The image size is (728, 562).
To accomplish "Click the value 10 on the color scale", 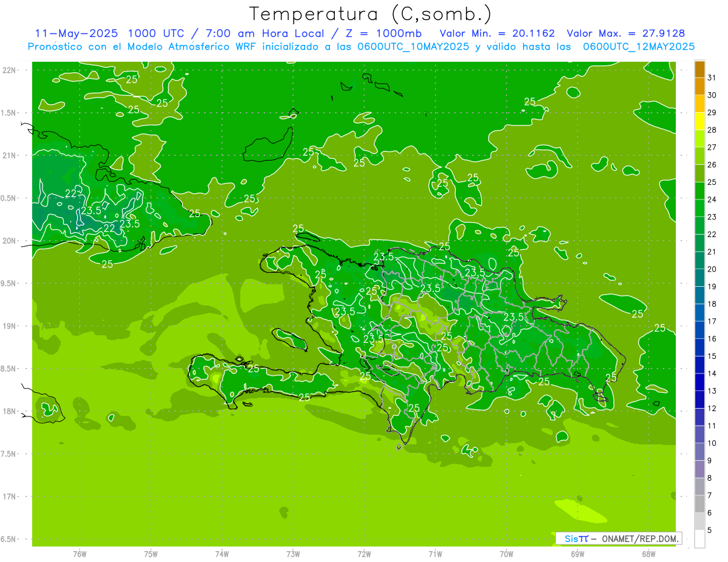I will 712,443.
